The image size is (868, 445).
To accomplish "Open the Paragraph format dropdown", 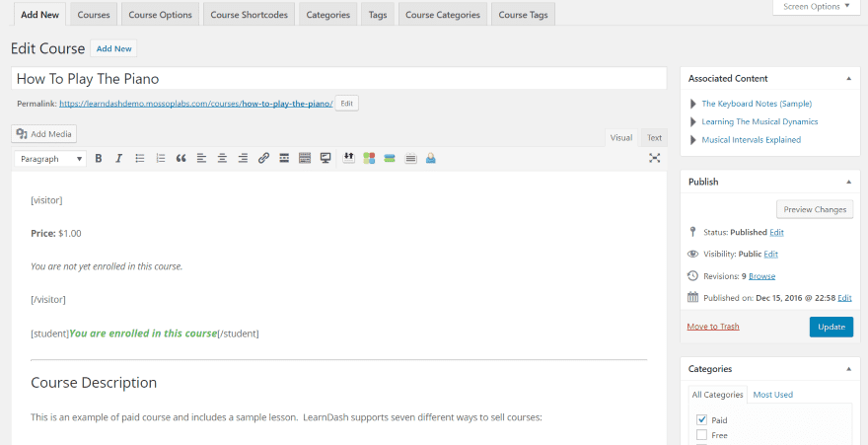I will (x=50, y=159).
